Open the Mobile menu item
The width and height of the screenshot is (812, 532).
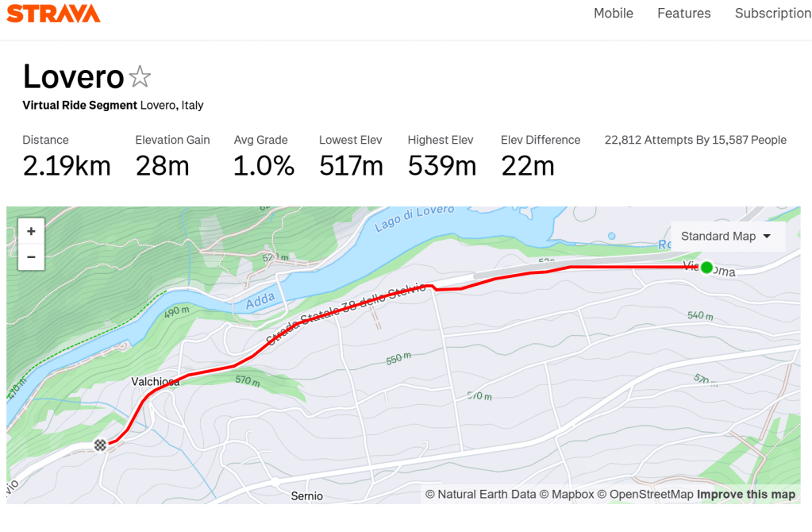(x=614, y=13)
